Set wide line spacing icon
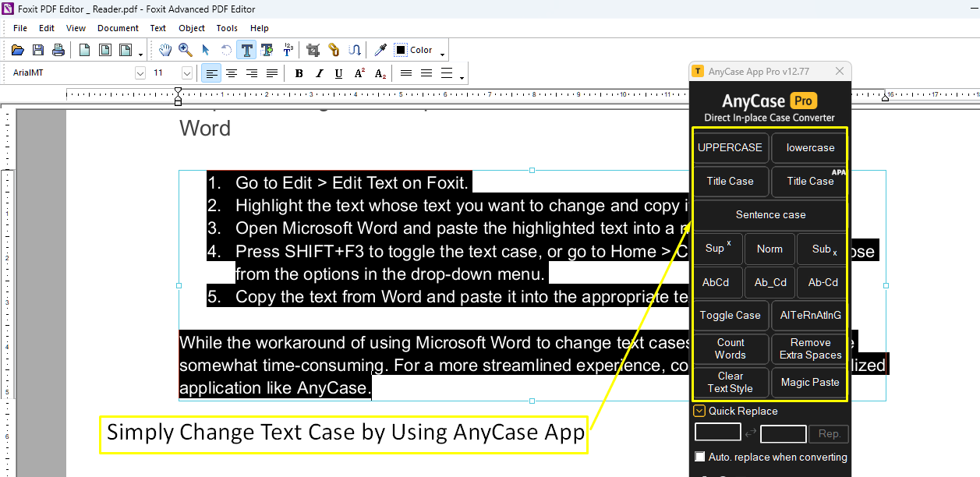 tap(447, 73)
